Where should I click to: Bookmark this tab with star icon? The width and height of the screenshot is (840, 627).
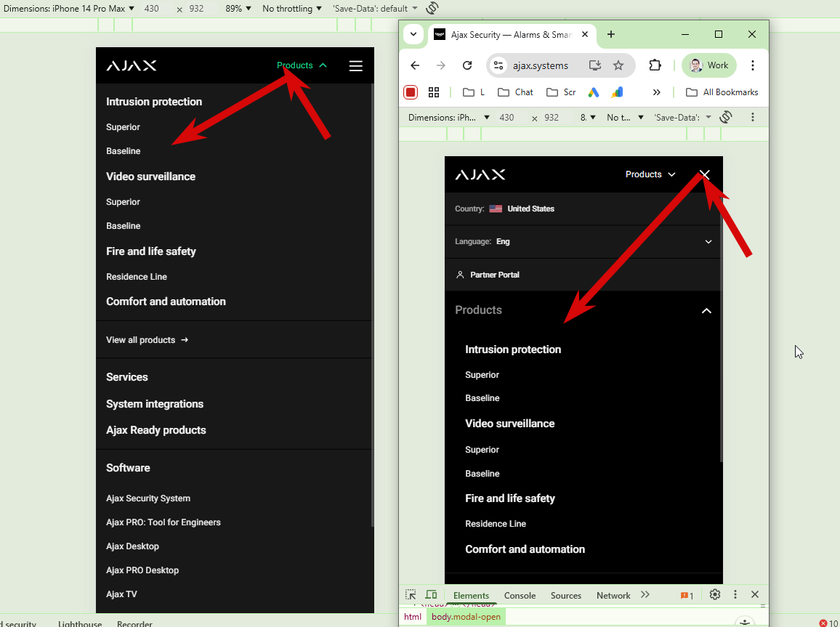(x=618, y=65)
